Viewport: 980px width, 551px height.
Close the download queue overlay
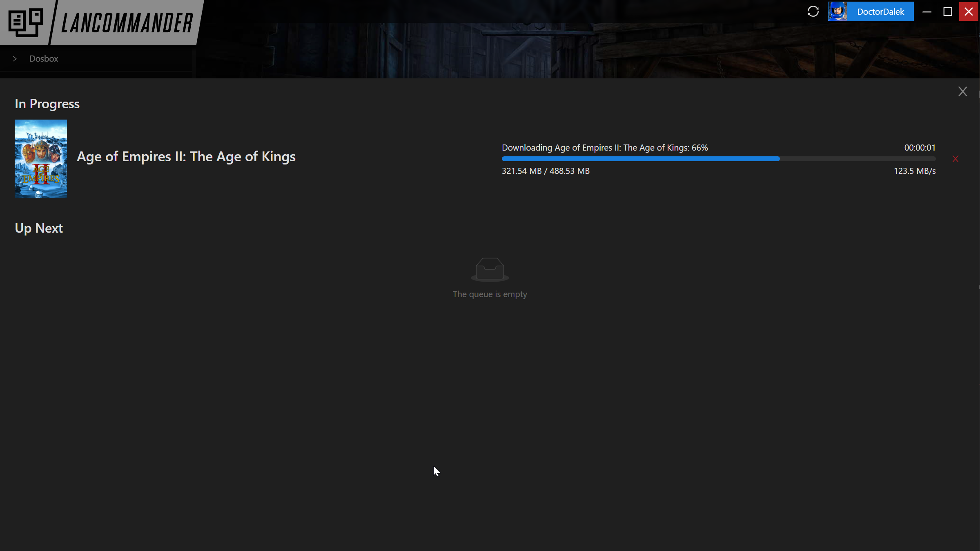coord(963,91)
